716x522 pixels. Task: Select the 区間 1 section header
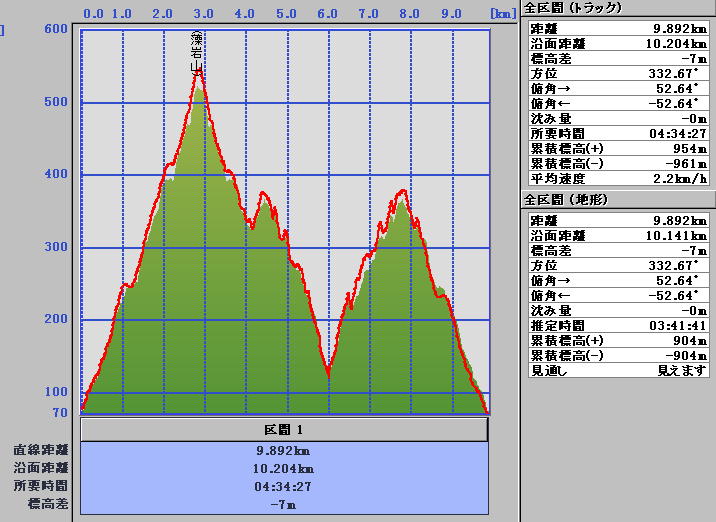pos(284,429)
